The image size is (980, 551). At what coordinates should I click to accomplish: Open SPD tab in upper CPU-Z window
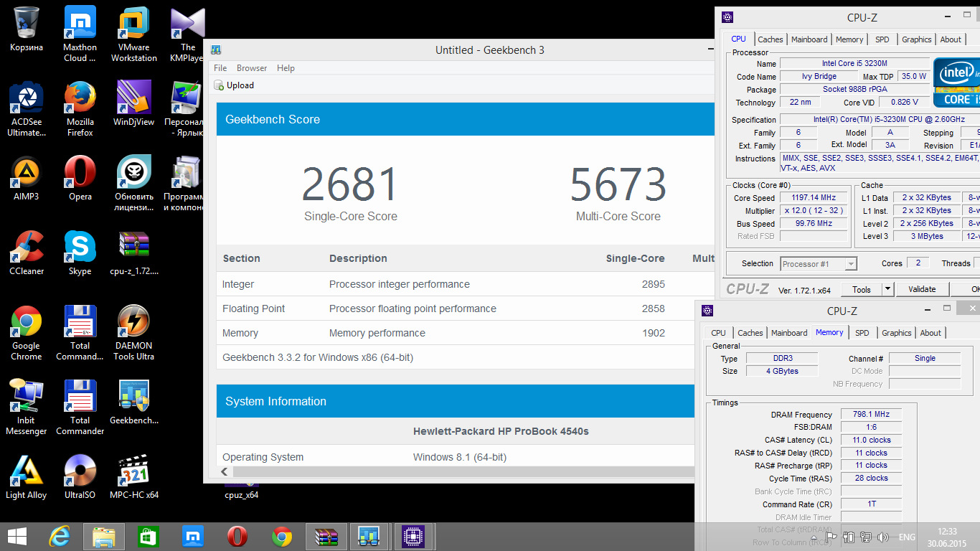tap(882, 39)
